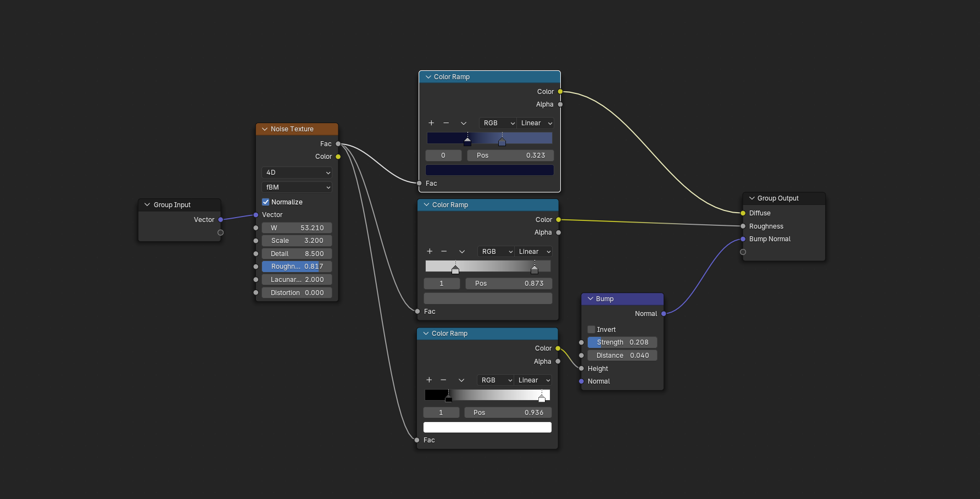Open the color ramp tools menu on top ramp
This screenshot has height=499, width=980.
point(463,123)
